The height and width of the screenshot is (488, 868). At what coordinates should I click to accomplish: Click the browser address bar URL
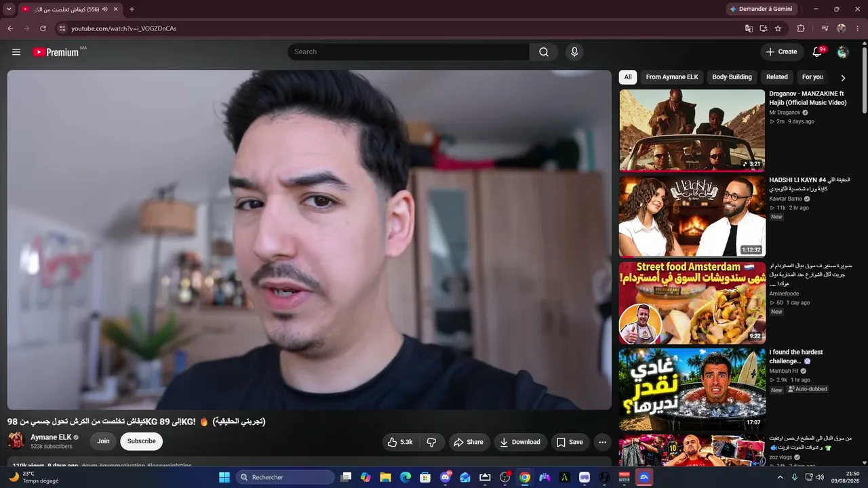pyautogui.click(x=124, y=28)
